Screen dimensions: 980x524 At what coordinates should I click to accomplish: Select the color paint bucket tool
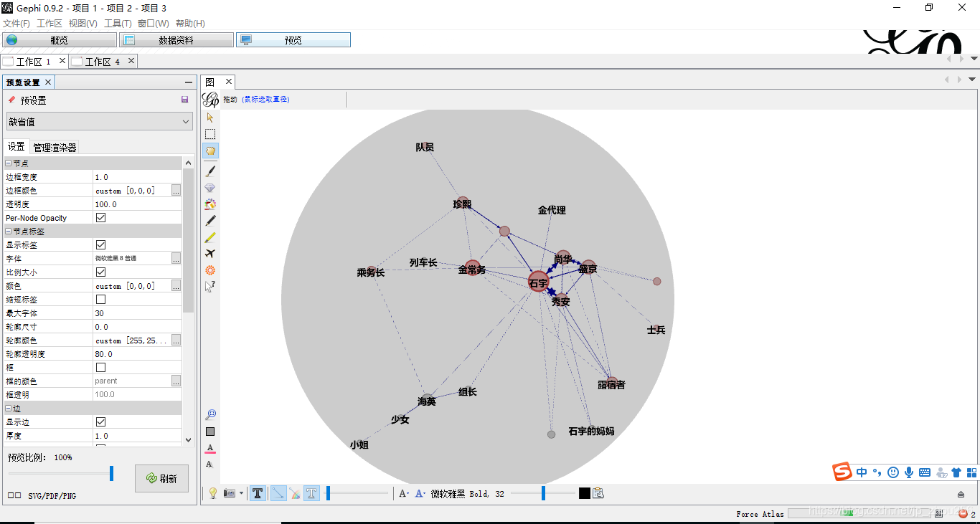[210, 204]
